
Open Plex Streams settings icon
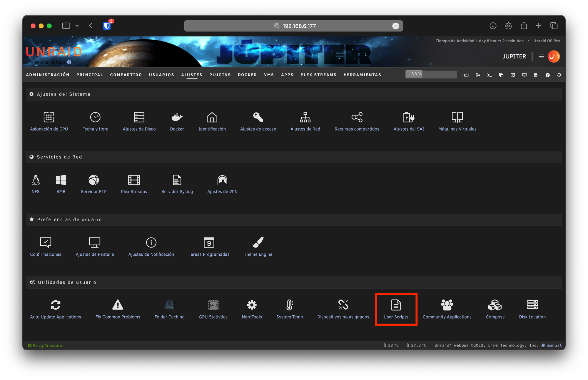tap(134, 184)
